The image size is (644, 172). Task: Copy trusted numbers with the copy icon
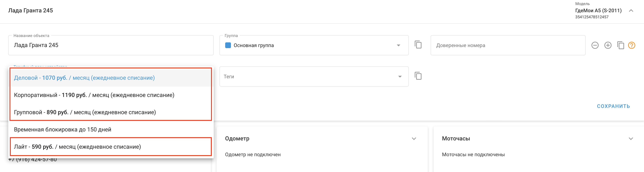tap(621, 45)
